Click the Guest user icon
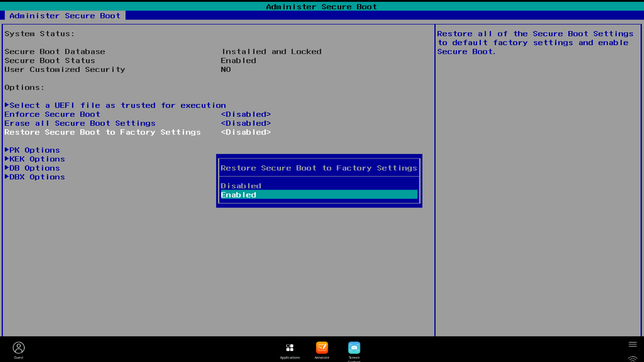 point(19,348)
